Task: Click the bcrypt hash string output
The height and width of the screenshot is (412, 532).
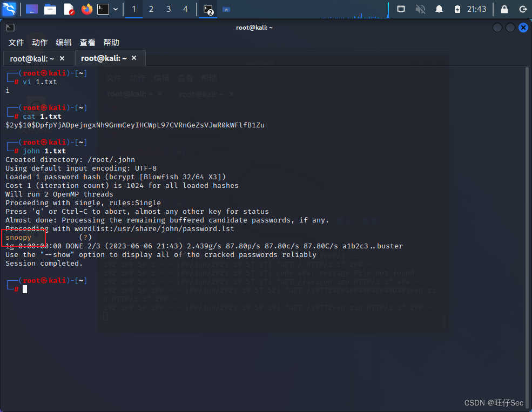Action: pyautogui.click(x=135, y=125)
